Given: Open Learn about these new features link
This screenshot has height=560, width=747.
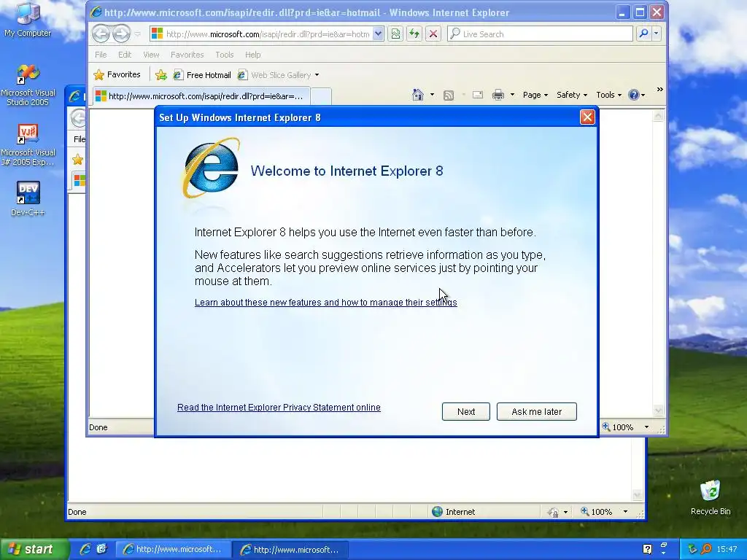Looking at the screenshot, I should pyautogui.click(x=326, y=303).
